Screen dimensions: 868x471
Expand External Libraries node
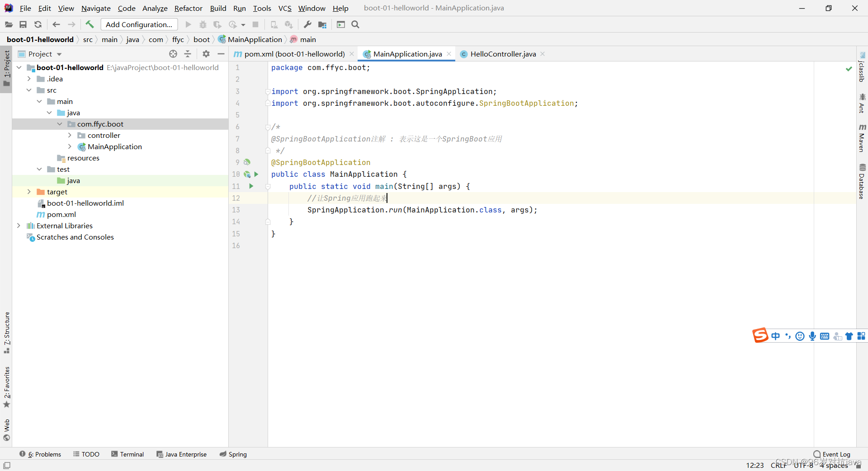pos(19,226)
